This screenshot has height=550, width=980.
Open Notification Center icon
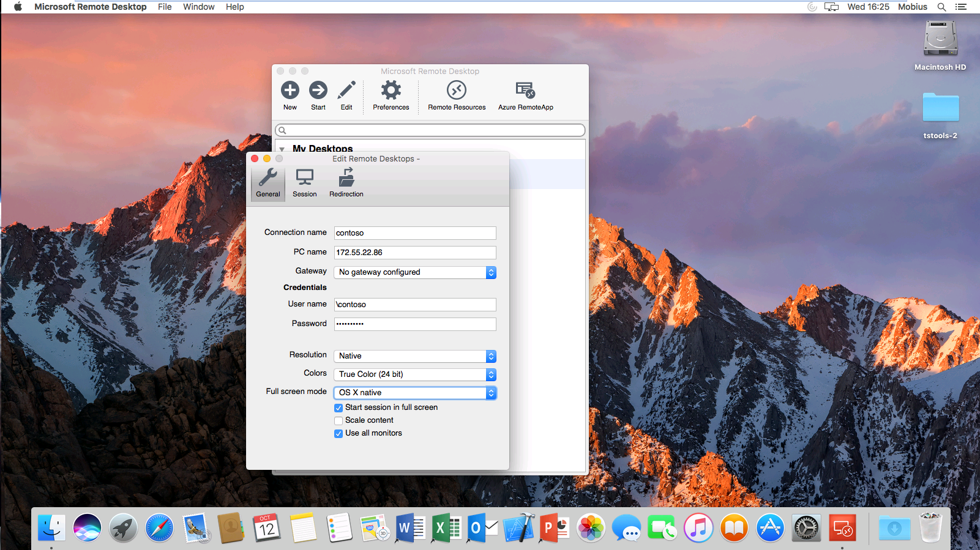pyautogui.click(x=961, y=7)
